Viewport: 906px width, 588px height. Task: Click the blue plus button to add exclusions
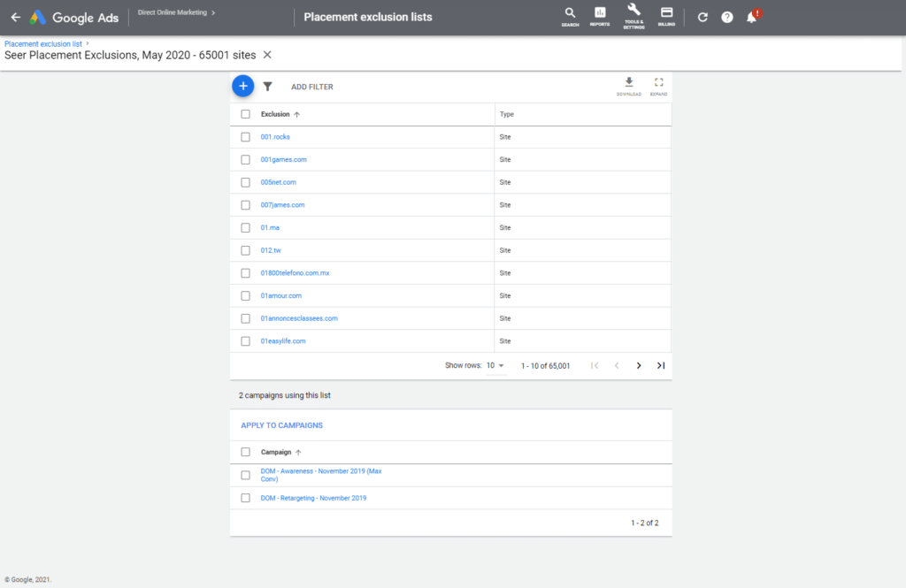[x=242, y=86]
